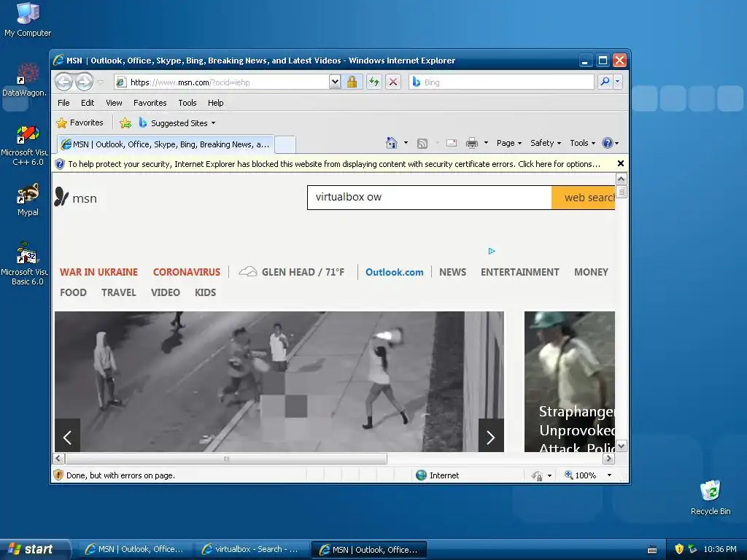Open FOOD navigation link

tap(74, 292)
